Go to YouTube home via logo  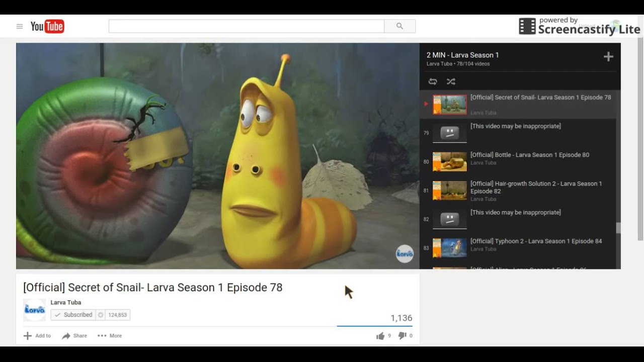[47, 27]
